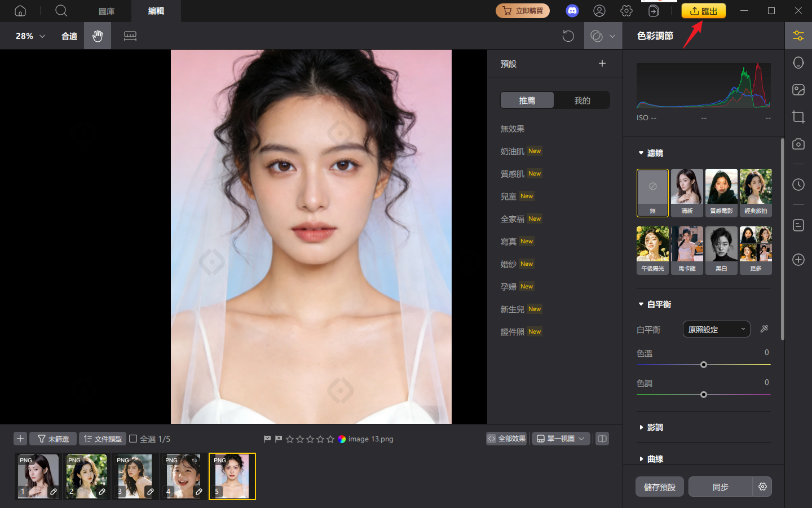
Task: Open the 28% zoom level dropdown
Action: click(30, 36)
